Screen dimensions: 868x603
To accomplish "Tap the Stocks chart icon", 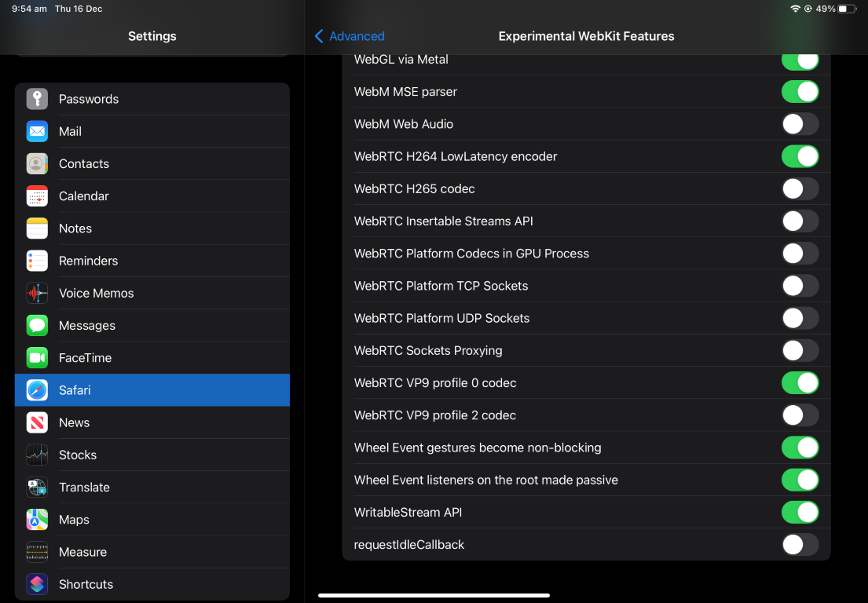I will 37,455.
